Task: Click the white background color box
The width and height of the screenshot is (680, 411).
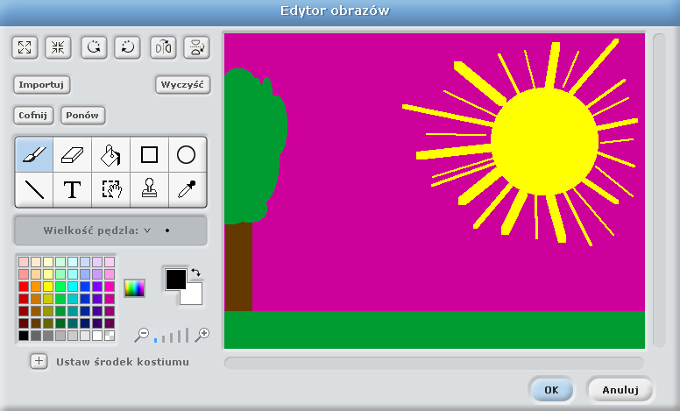Action: pos(194,295)
